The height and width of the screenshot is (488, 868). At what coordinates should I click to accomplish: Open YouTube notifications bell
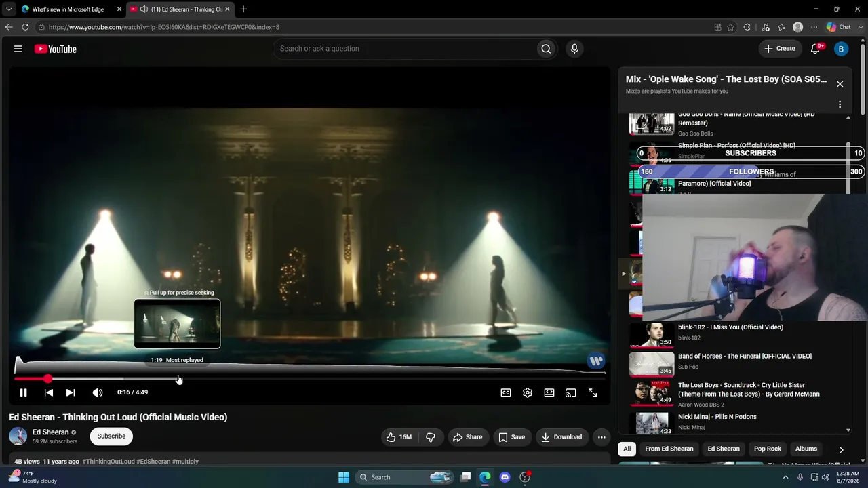coord(816,49)
